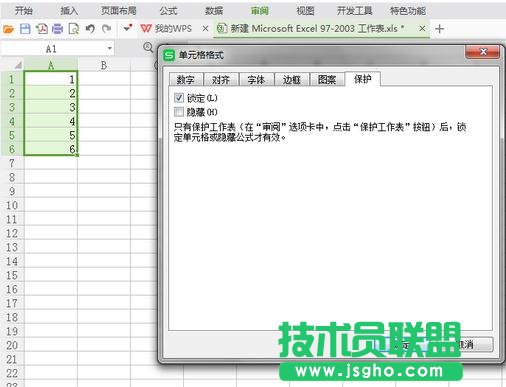Open the 特色功能 ribbon tab
Screen dimensions: 506x387
[x=408, y=11]
